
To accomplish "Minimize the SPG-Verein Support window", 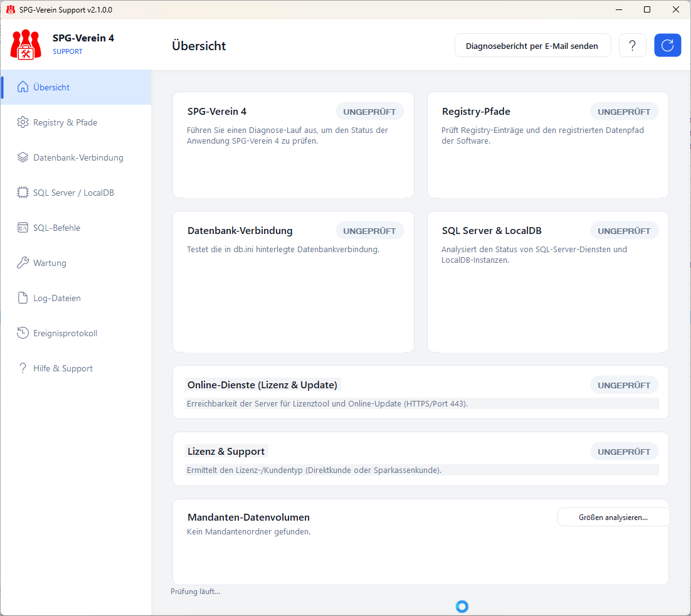I will coord(619,9).
